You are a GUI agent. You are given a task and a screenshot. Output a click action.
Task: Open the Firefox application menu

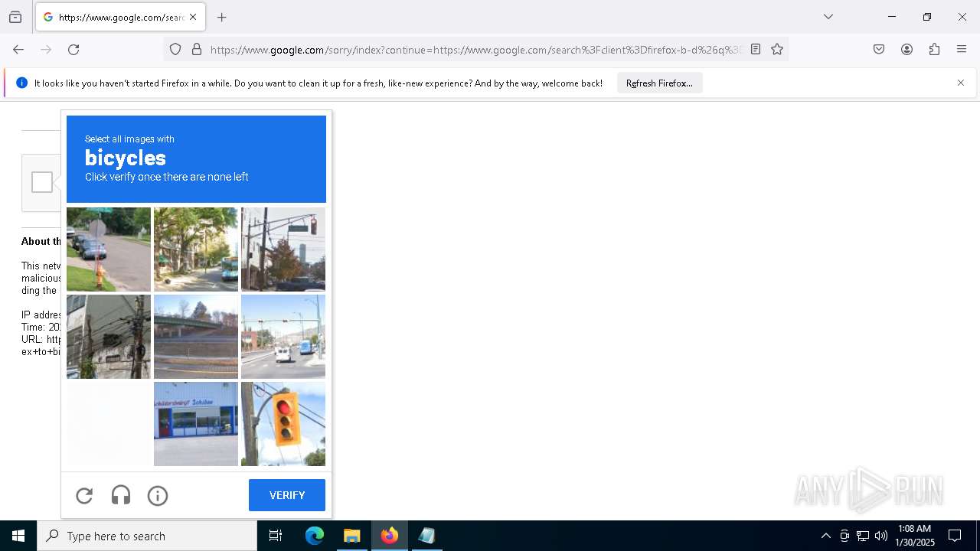tap(962, 50)
